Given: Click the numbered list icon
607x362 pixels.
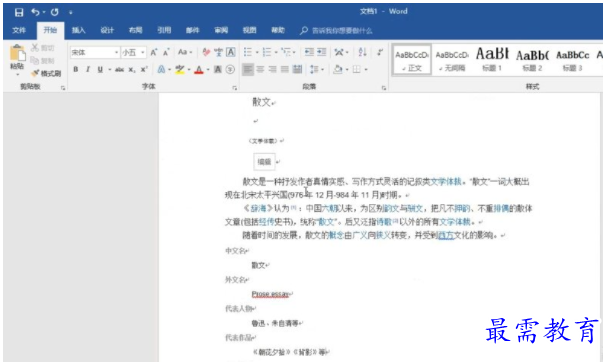Looking at the screenshot, I should [x=267, y=52].
